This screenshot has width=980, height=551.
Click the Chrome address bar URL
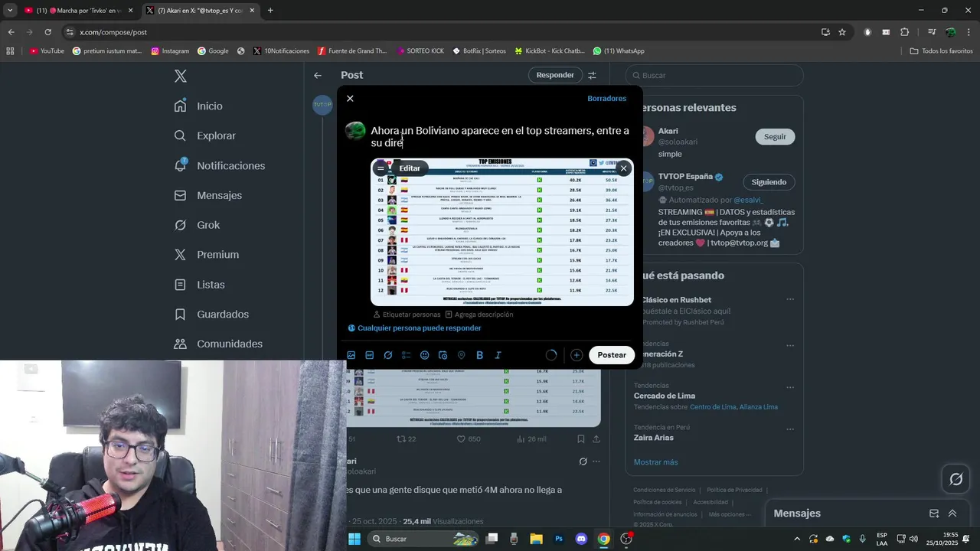pos(113,32)
